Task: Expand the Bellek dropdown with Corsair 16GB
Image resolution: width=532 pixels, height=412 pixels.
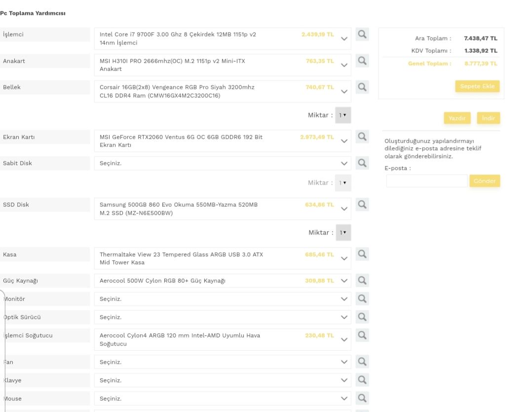Action: click(x=223, y=92)
